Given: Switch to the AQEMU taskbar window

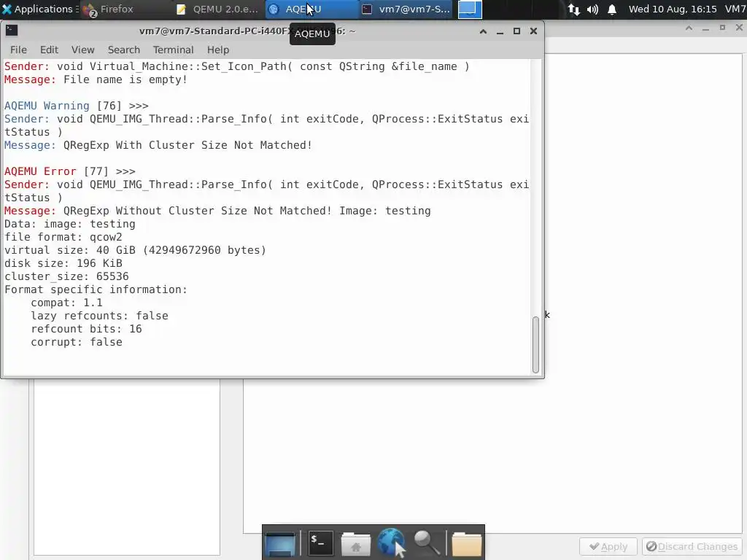Looking at the screenshot, I should (x=311, y=9).
